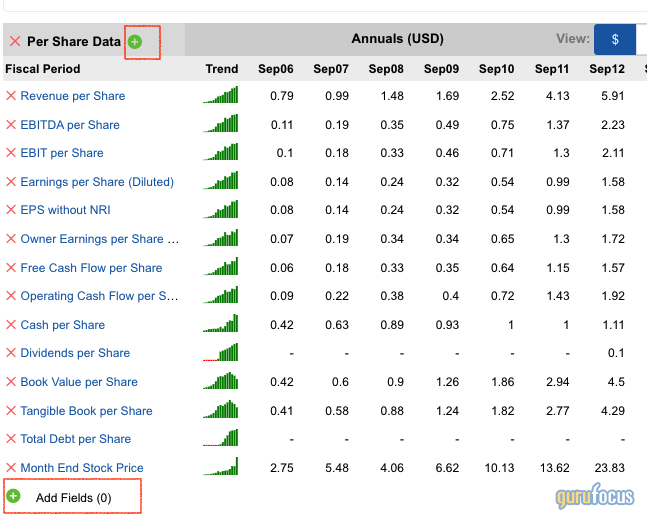Open the Cash per Share link

pos(63,324)
